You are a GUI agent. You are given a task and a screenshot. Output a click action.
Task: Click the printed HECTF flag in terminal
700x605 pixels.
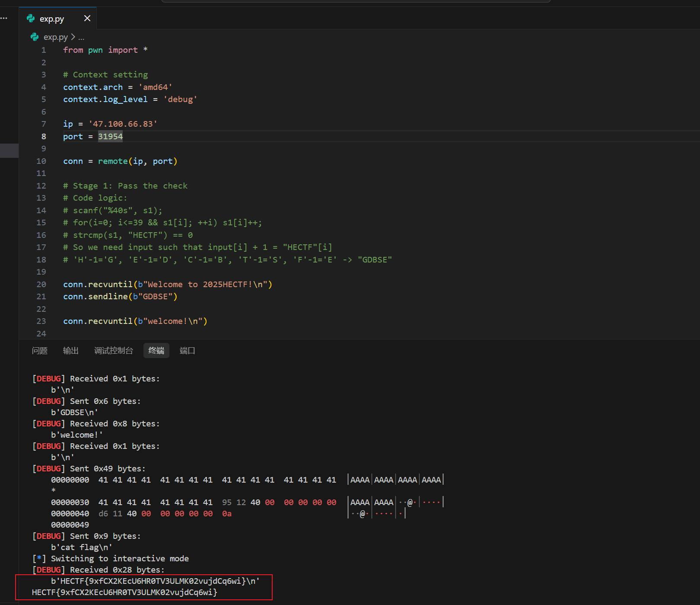click(x=124, y=592)
